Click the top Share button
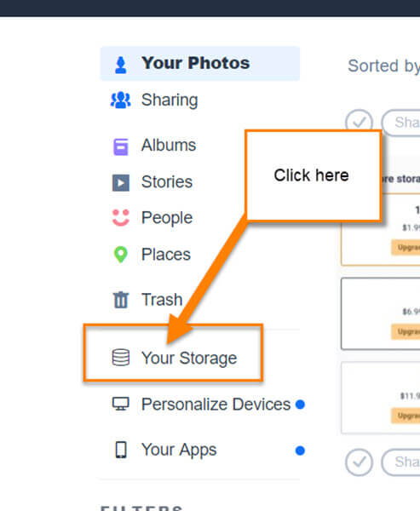This screenshot has width=420, height=511. [x=401, y=123]
